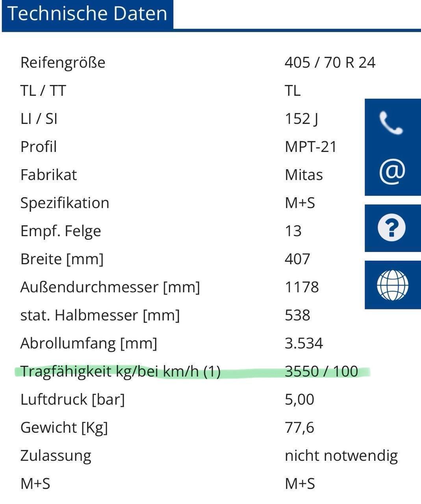Screen dimensions: 421x504
Task: Click the question mark help icon
Action: [392, 228]
